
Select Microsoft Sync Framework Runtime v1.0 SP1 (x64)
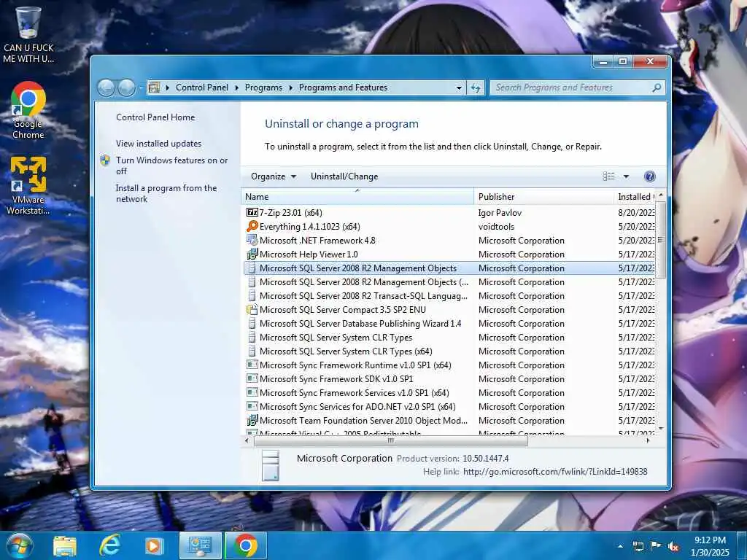[449, 365]
